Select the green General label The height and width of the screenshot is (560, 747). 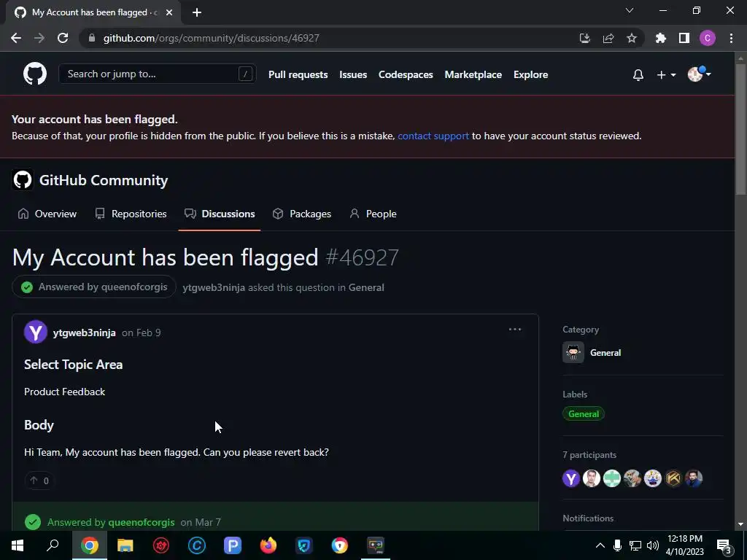tap(584, 414)
